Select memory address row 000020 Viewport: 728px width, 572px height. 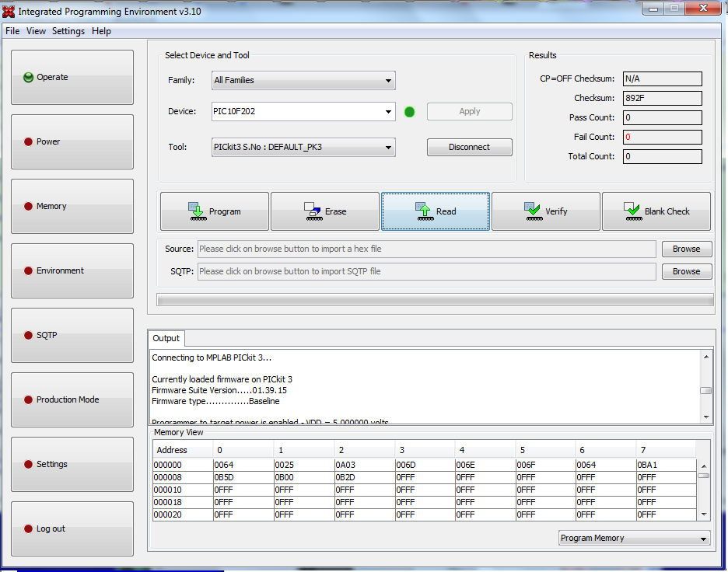tap(425, 515)
